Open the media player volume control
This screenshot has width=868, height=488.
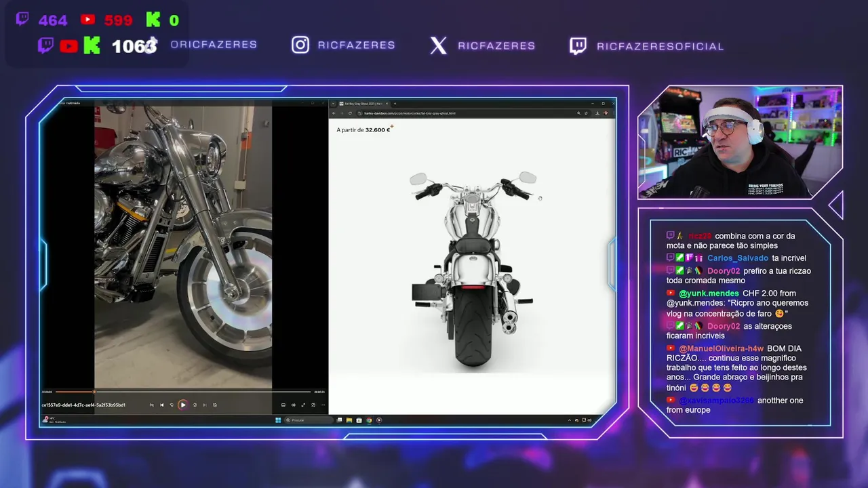click(x=294, y=405)
